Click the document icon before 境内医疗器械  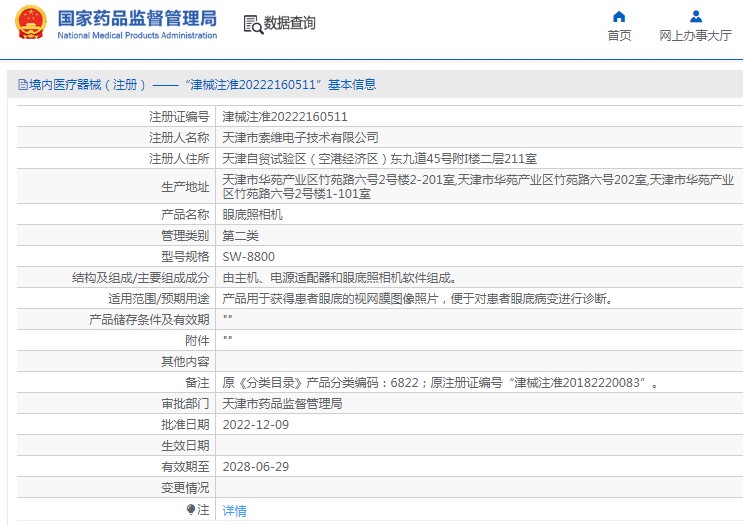(23, 85)
